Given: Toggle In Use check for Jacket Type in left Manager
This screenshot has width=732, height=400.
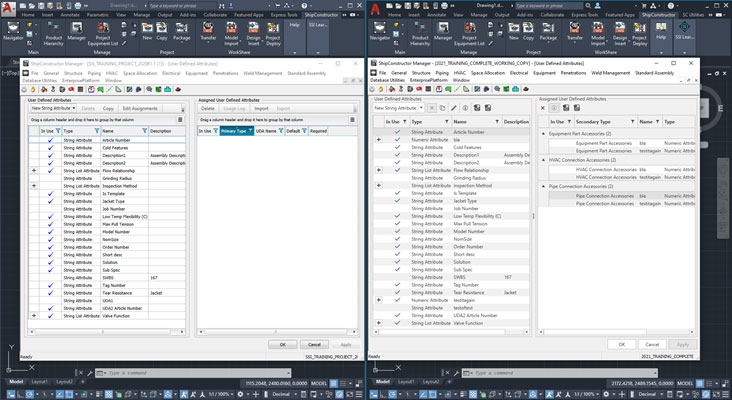Looking at the screenshot, I should (50, 201).
